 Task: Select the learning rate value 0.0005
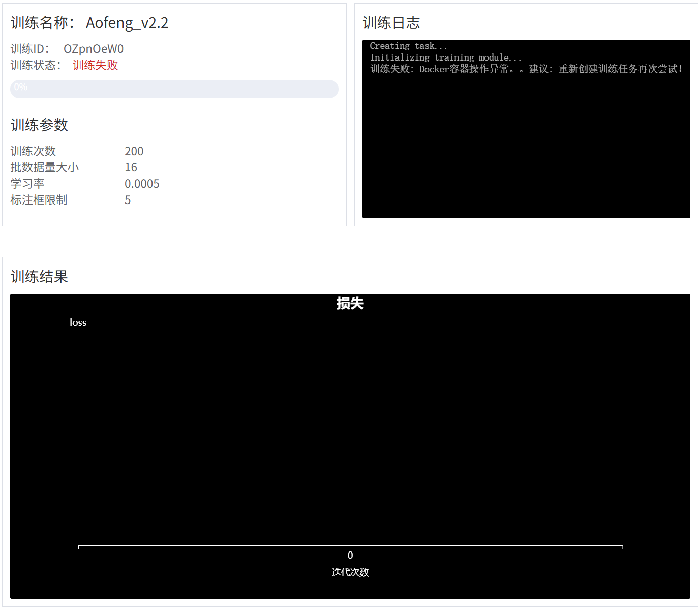coord(142,184)
